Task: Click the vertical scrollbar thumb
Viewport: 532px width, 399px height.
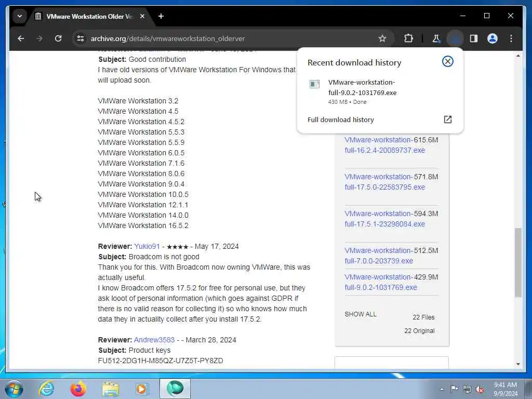Action: tap(518, 262)
